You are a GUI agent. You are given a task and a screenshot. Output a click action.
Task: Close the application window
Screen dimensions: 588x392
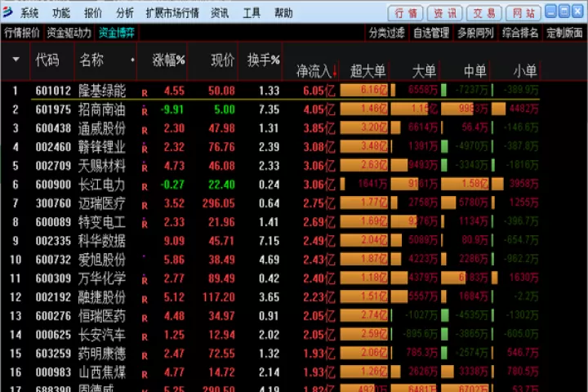[x=578, y=11]
